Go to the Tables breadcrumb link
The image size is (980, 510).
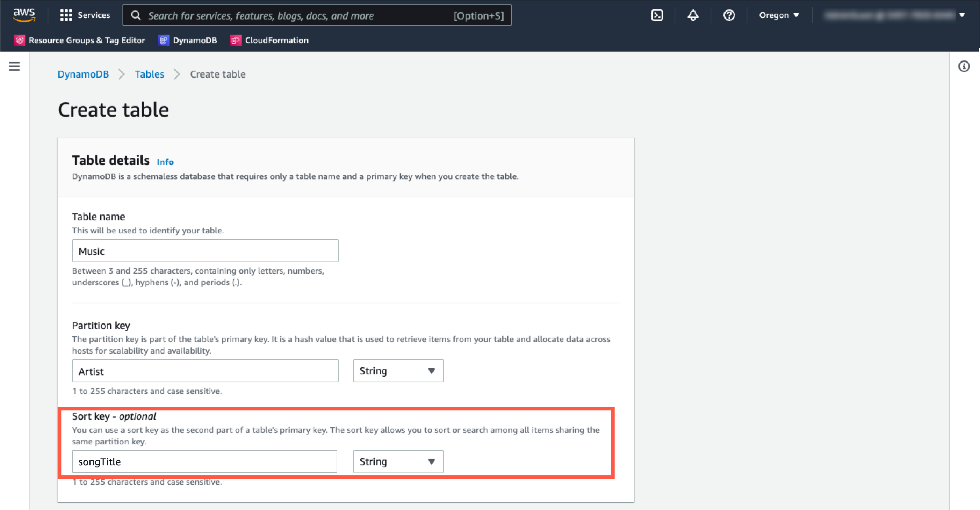[x=149, y=74]
